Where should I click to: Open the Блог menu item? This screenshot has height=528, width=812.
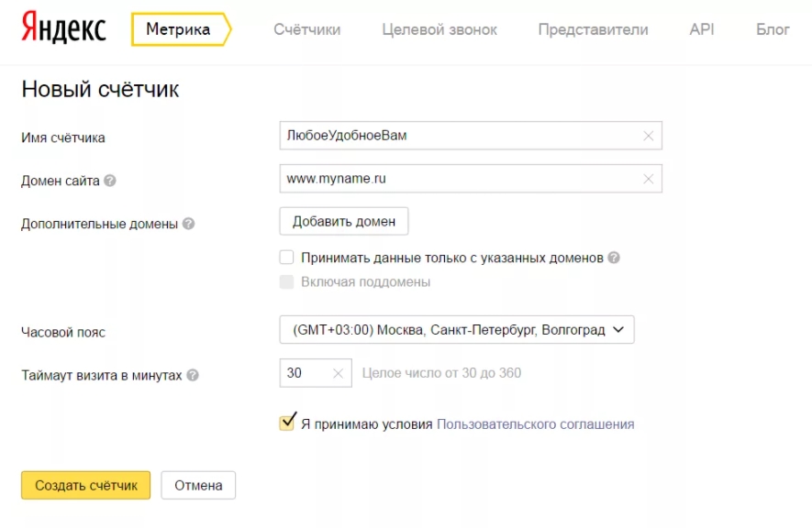773,29
